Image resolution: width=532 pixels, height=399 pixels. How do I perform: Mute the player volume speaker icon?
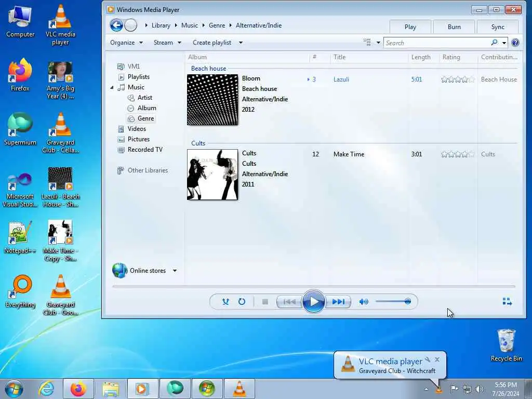363,302
